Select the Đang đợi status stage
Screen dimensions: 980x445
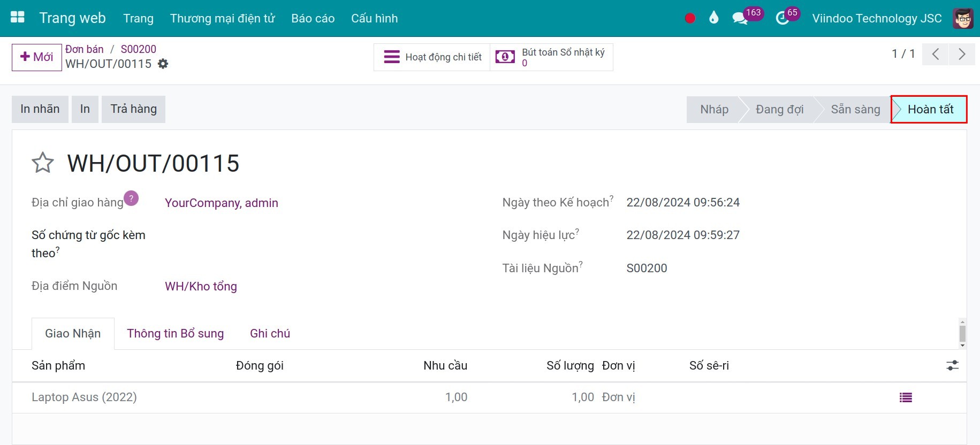779,110
